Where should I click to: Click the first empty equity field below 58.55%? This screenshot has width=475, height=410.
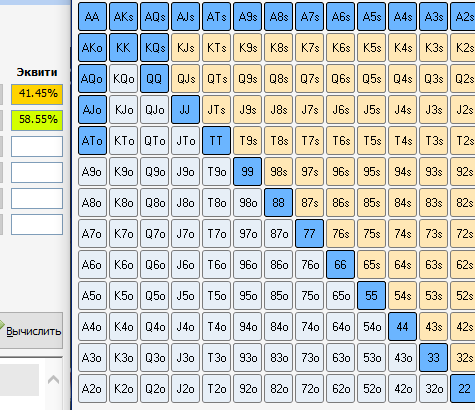tap(37, 146)
